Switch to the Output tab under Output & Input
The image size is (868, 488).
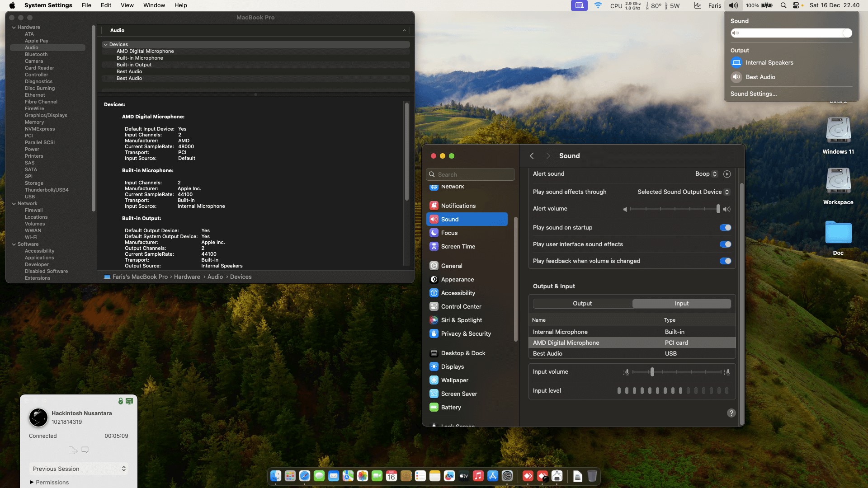[582, 303]
